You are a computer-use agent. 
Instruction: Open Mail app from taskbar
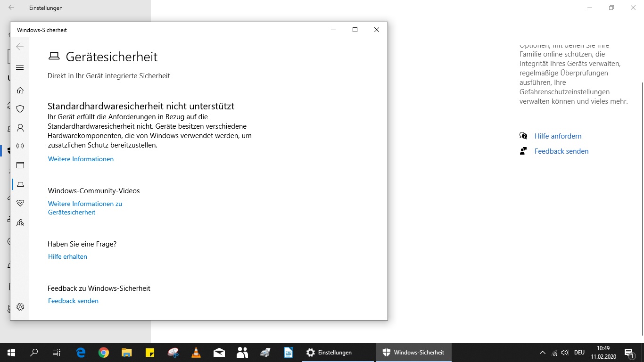tap(219, 353)
